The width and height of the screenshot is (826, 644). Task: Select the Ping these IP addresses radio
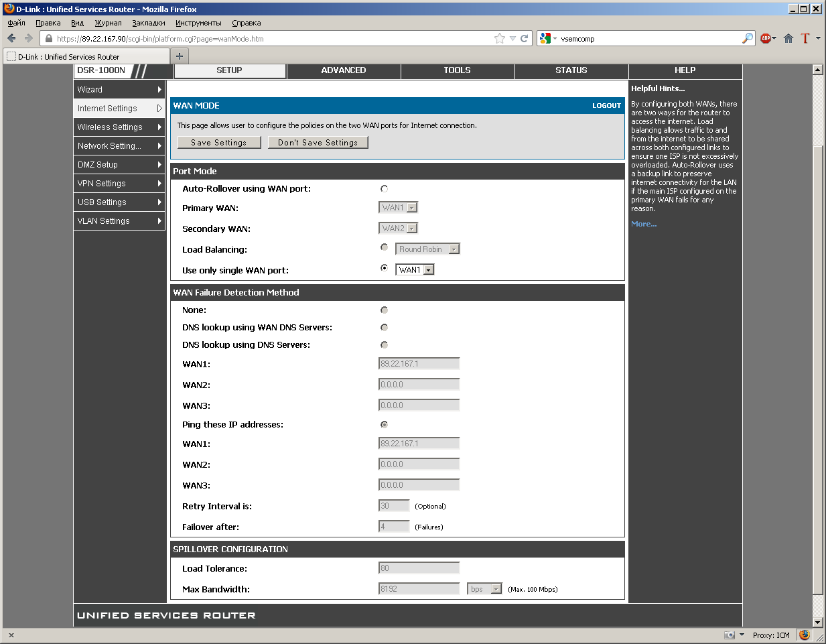tap(384, 425)
